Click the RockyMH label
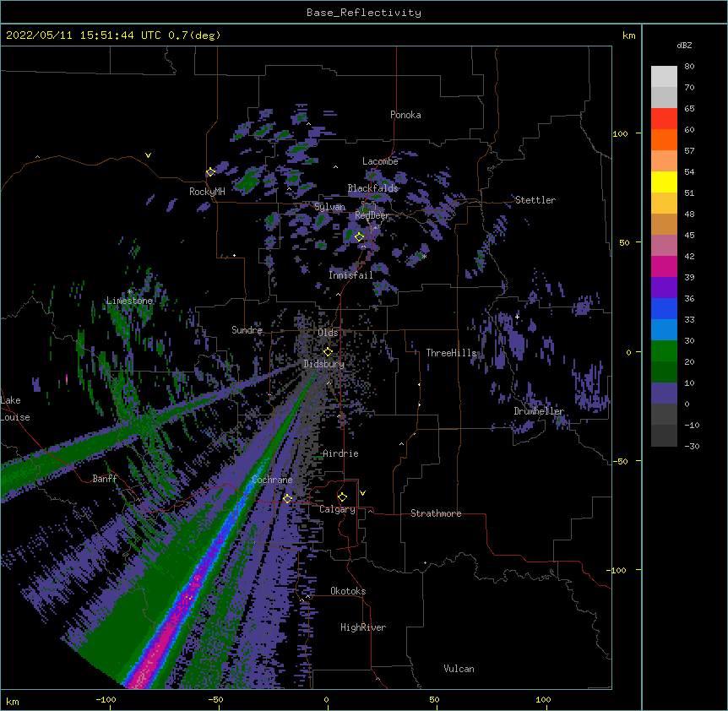The width and height of the screenshot is (728, 711). click(207, 192)
